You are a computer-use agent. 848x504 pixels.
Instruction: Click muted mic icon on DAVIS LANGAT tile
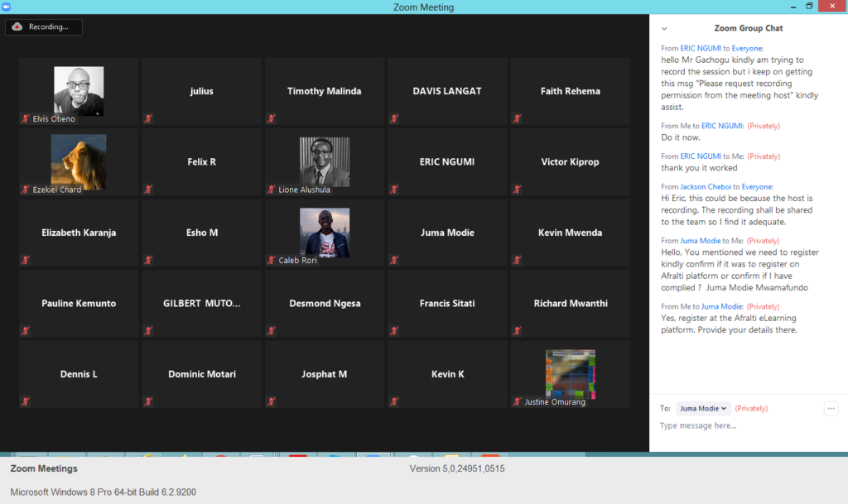394,118
